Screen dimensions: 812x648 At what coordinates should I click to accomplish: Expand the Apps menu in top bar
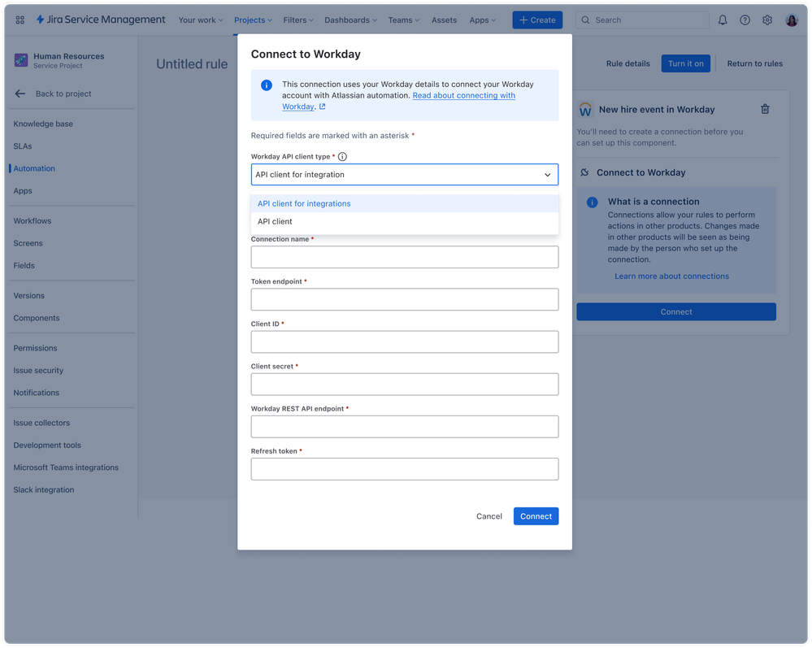tap(483, 20)
